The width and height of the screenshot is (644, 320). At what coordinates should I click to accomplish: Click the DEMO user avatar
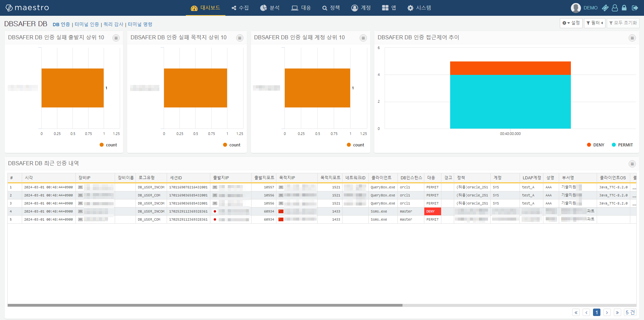pyautogui.click(x=576, y=8)
